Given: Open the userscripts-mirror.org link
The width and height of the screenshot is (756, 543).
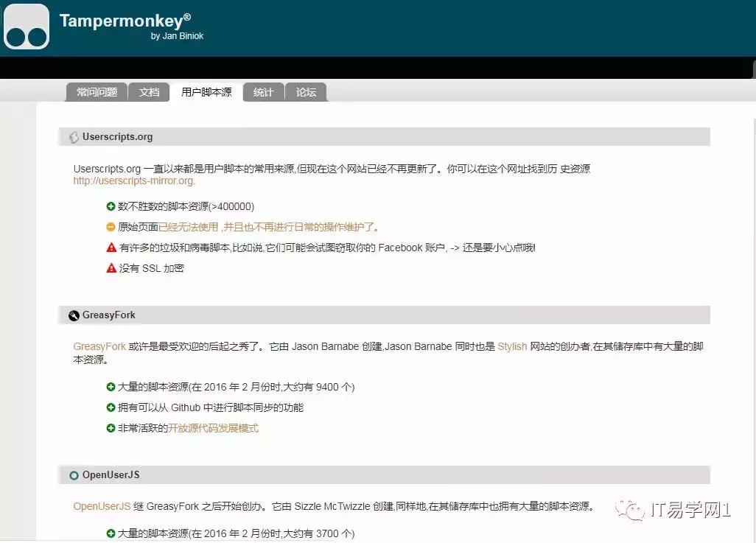Looking at the screenshot, I should click(x=133, y=181).
